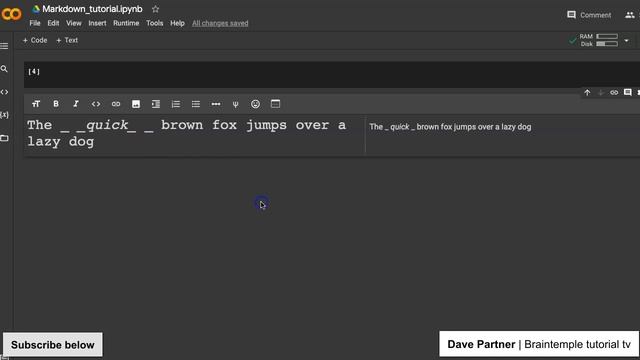Image resolution: width=640 pixels, height=360 pixels.
Task: Add a new text cell
Action: coord(67,40)
